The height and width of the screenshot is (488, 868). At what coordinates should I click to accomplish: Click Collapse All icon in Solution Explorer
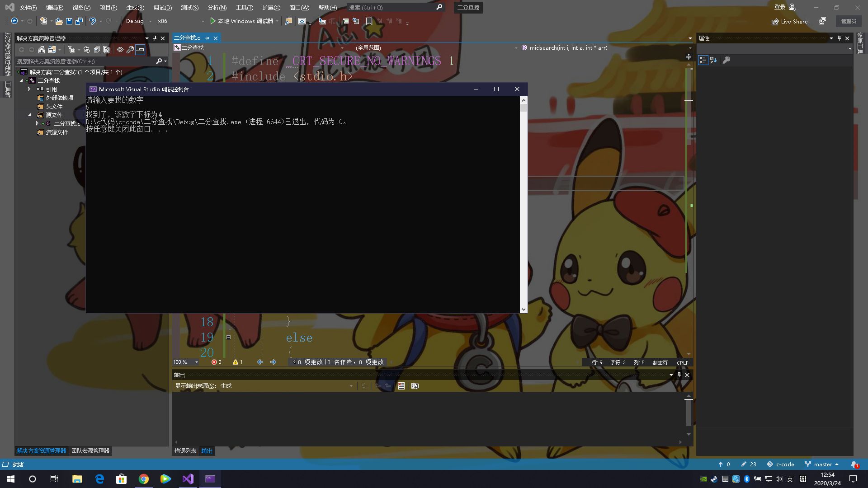point(97,50)
